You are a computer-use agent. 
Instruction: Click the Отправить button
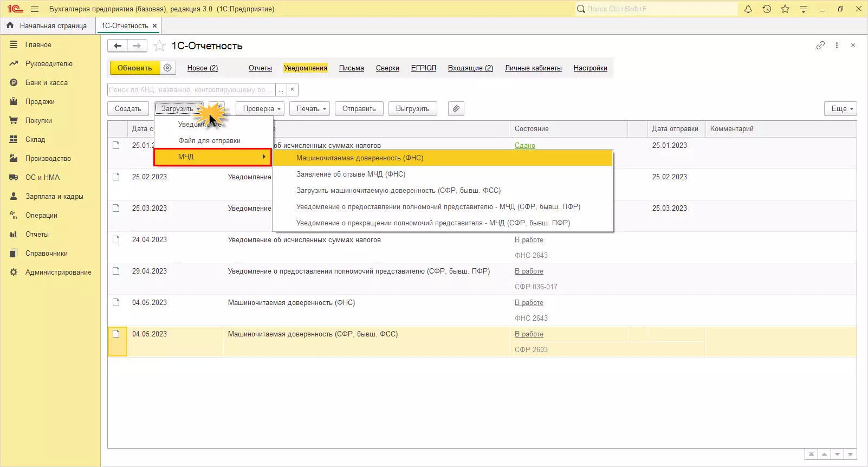[x=359, y=109]
